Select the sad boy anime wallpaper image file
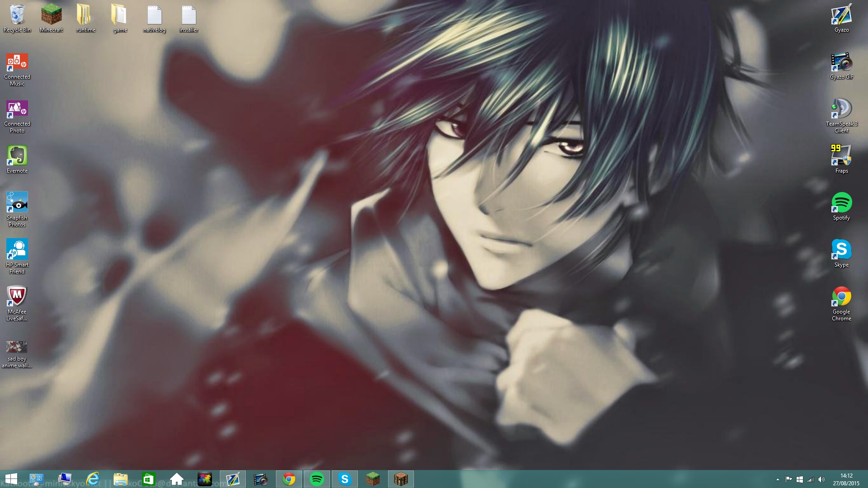The width and height of the screenshot is (868, 488). pos(17,354)
